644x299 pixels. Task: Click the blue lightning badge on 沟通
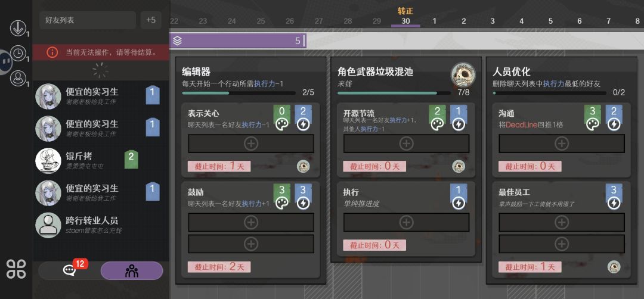click(614, 118)
